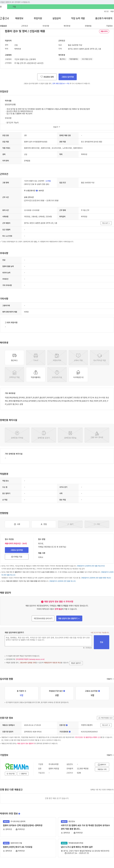The height and width of the screenshot is (868, 114).
Task: Click the 로그인 link at the top
Action: point(106,11)
